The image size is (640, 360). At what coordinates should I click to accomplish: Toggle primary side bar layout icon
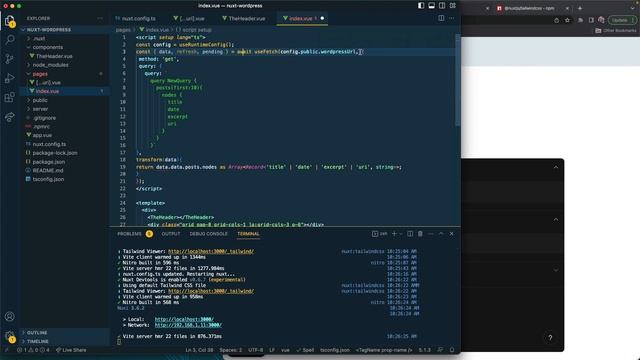(421, 6)
